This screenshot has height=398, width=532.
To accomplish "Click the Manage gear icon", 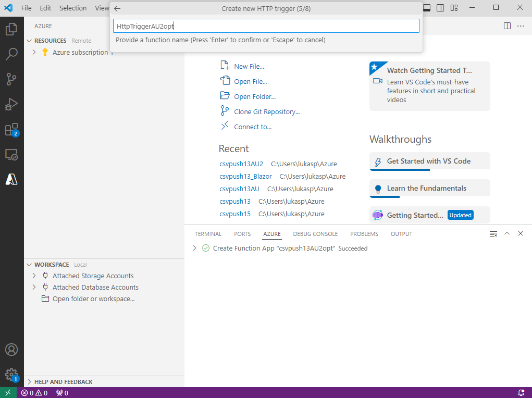I will [x=11, y=374].
